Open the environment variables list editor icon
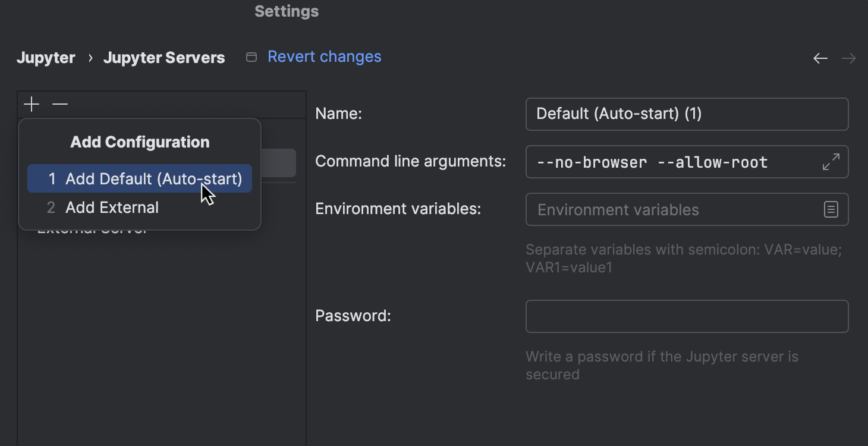This screenshot has height=446, width=868. tap(831, 209)
